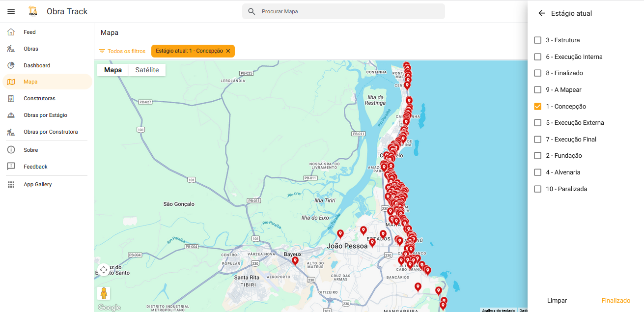Enable the 10 - Paralizada checkbox
The width and height of the screenshot is (644, 312).
pyautogui.click(x=537, y=189)
